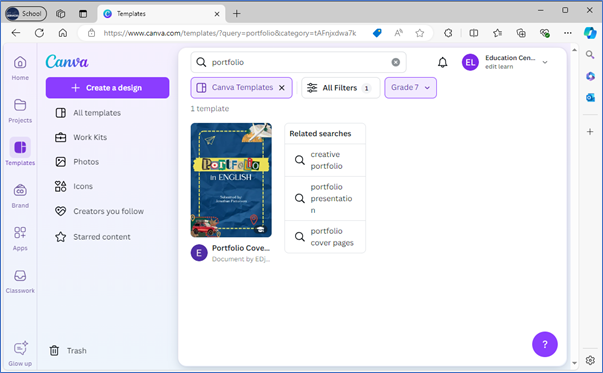Open Home in Canva sidebar

click(x=20, y=68)
